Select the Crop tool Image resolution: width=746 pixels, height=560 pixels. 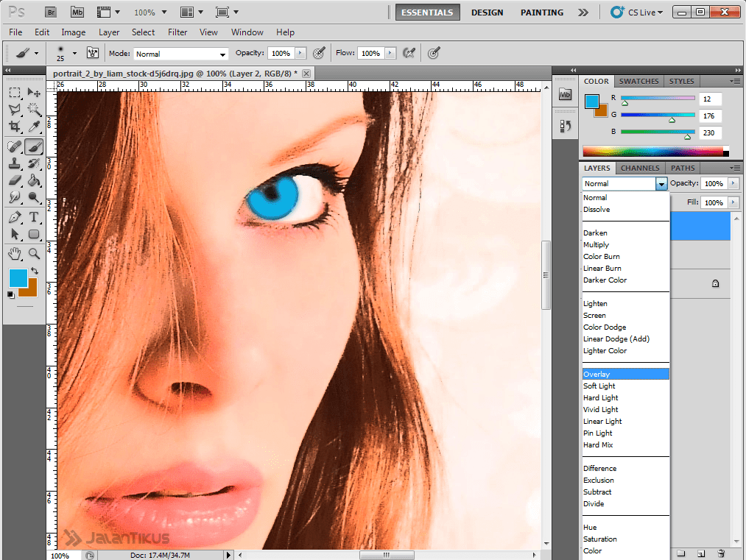[15, 127]
